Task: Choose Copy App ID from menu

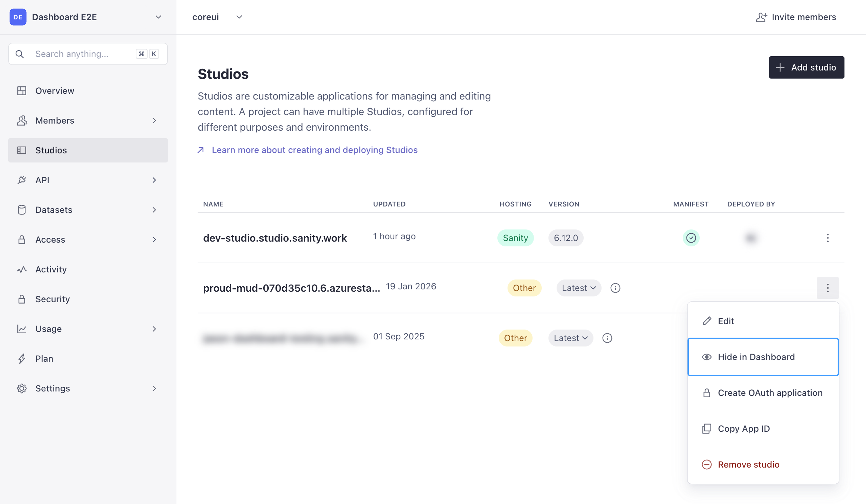Action: (x=762, y=429)
